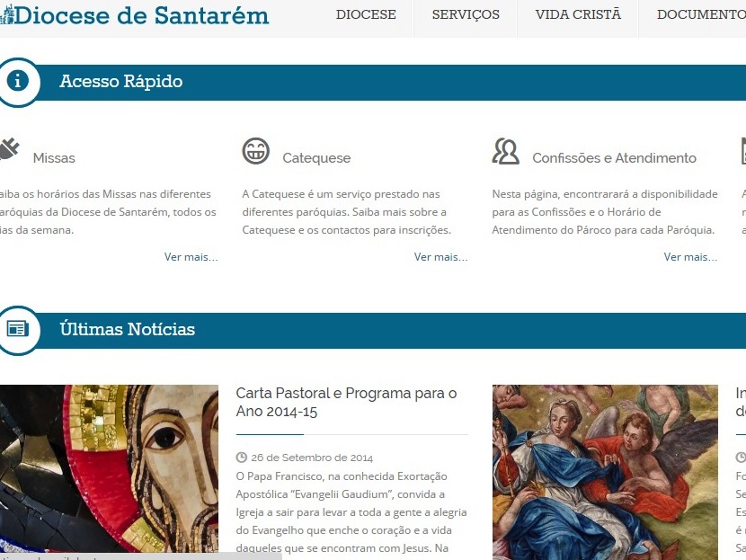This screenshot has height=560, width=746.
Task: Click the plug icon next to Missas
Action: pyautogui.click(x=9, y=149)
